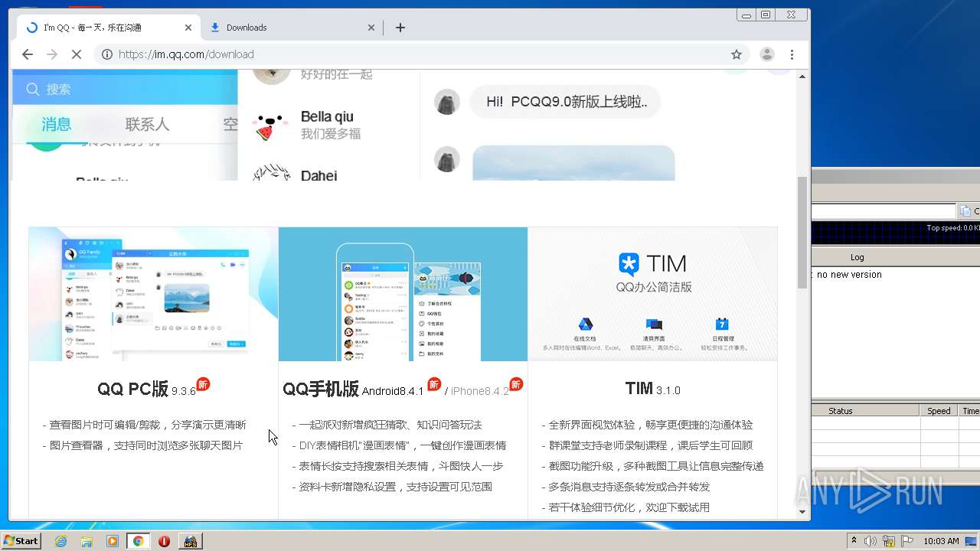Click the Status column header in background window
The image size is (980, 551).
tap(840, 411)
